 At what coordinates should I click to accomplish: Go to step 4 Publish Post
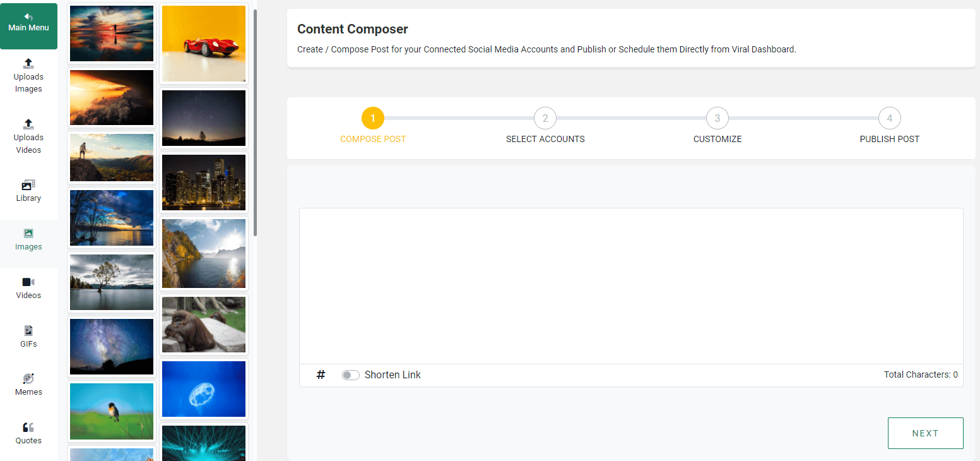click(890, 118)
